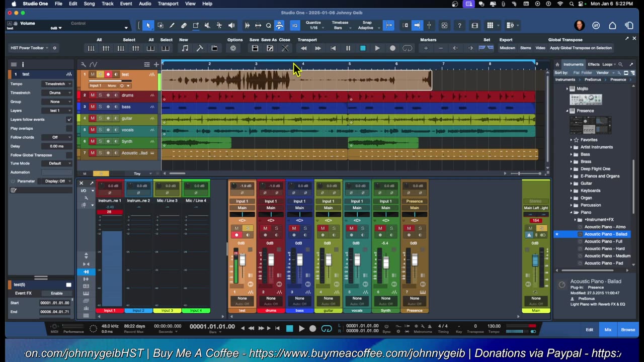Click the Event FX button
Screen dimensions: 644x362
click(23, 293)
